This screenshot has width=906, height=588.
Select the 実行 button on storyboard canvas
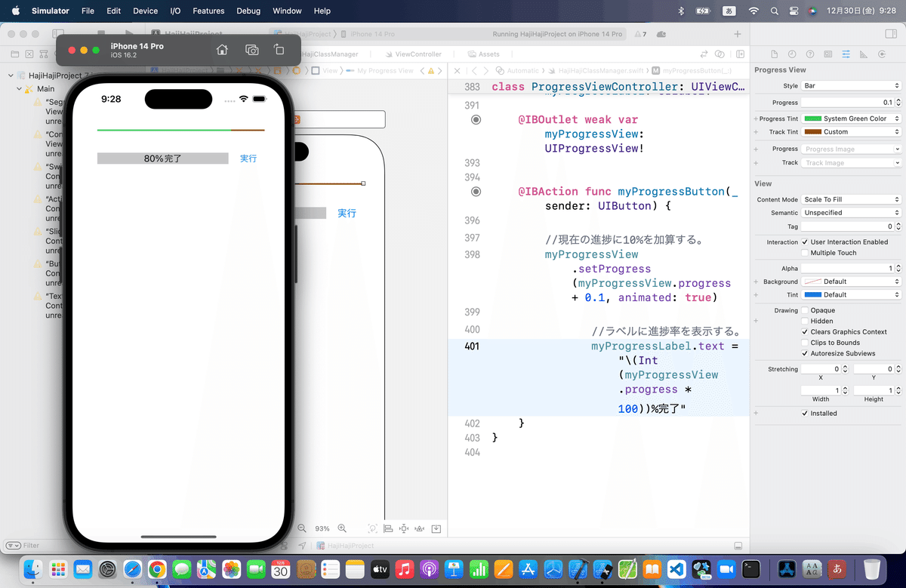[347, 214]
